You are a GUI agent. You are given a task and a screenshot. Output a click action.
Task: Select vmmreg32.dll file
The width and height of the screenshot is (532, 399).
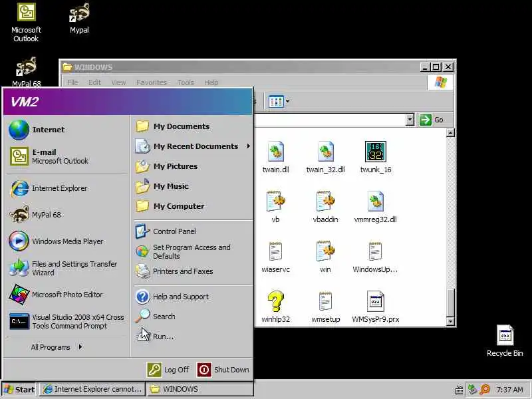tap(375, 207)
